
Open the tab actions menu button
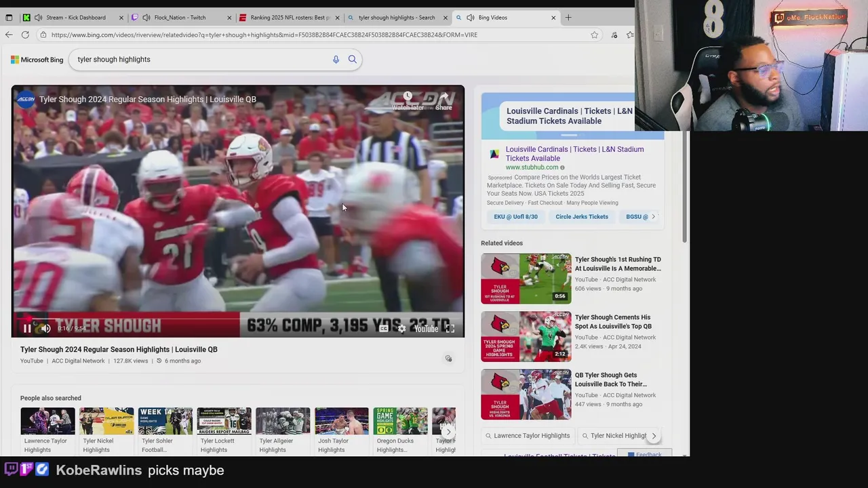point(7,18)
